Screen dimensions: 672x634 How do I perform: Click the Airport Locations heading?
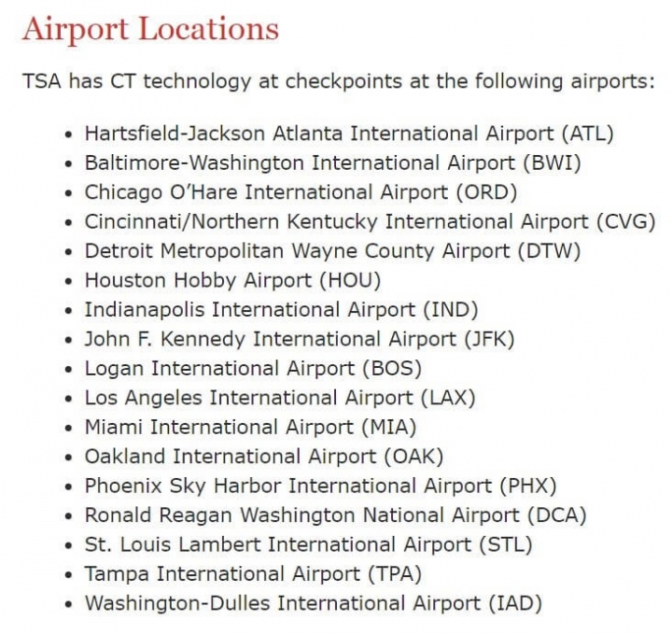click(150, 29)
